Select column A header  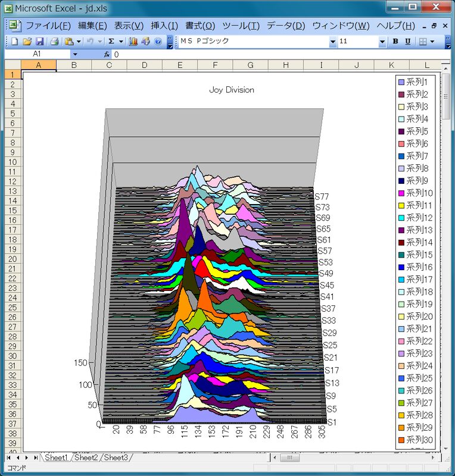(x=39, y=65)
